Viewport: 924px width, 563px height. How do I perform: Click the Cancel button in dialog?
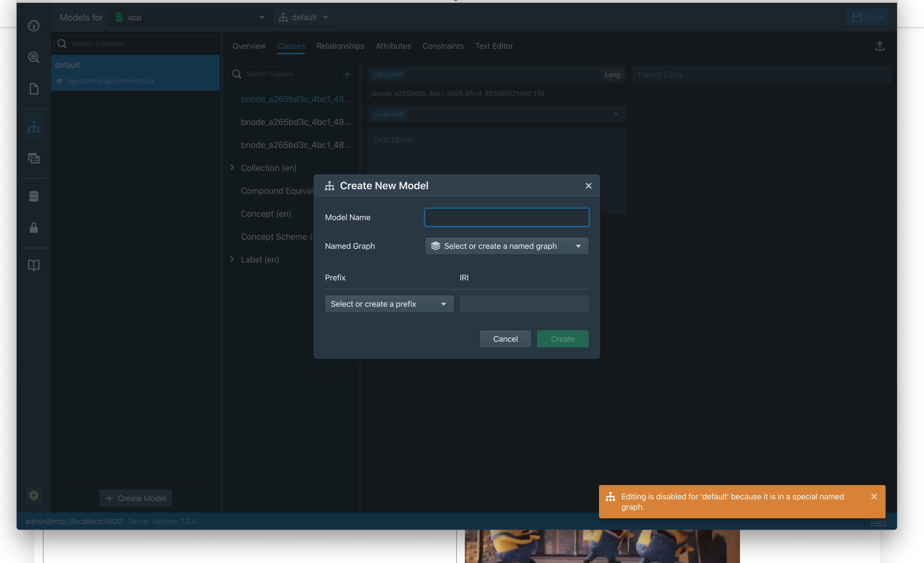pos(505,339)
